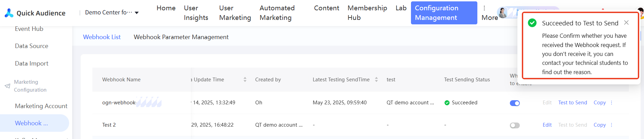
Task: Click the green Succeeded status icon
Action: (447, 103)
